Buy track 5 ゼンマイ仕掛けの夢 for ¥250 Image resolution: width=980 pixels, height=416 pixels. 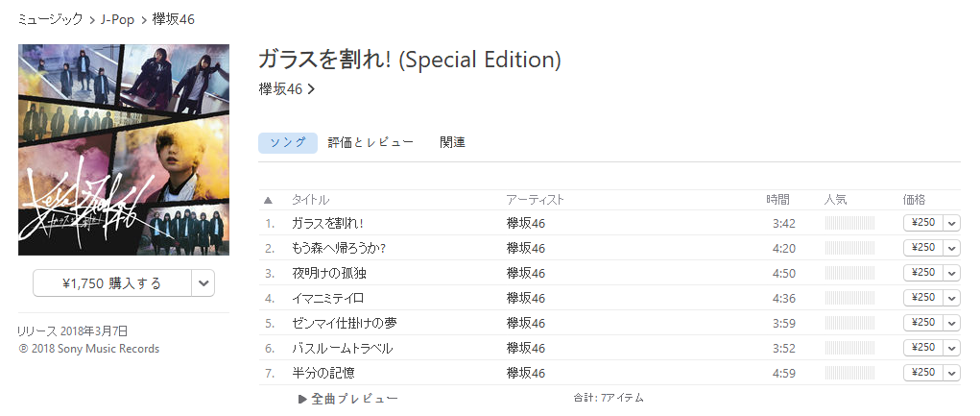coord(923,323)
